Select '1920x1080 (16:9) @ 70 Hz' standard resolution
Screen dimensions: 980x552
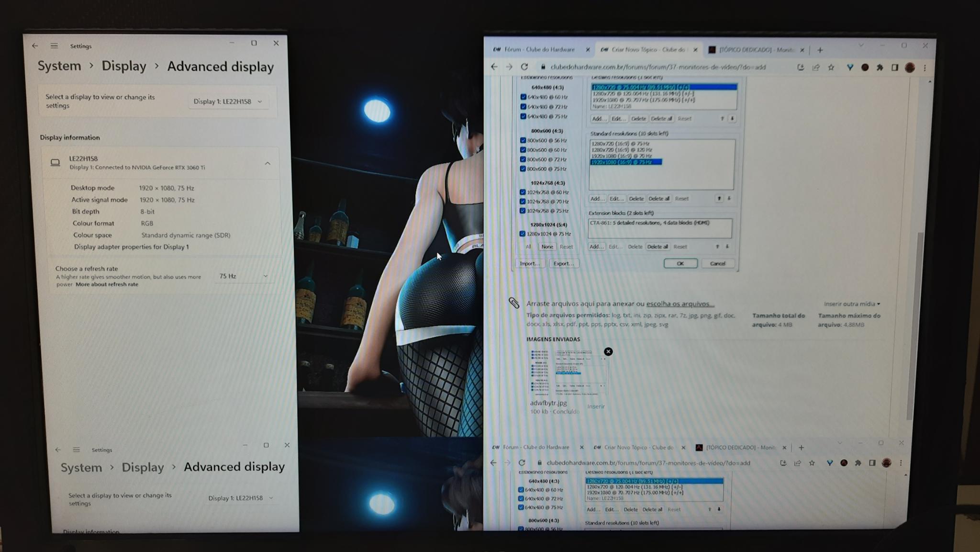click(x=621, y=156)
